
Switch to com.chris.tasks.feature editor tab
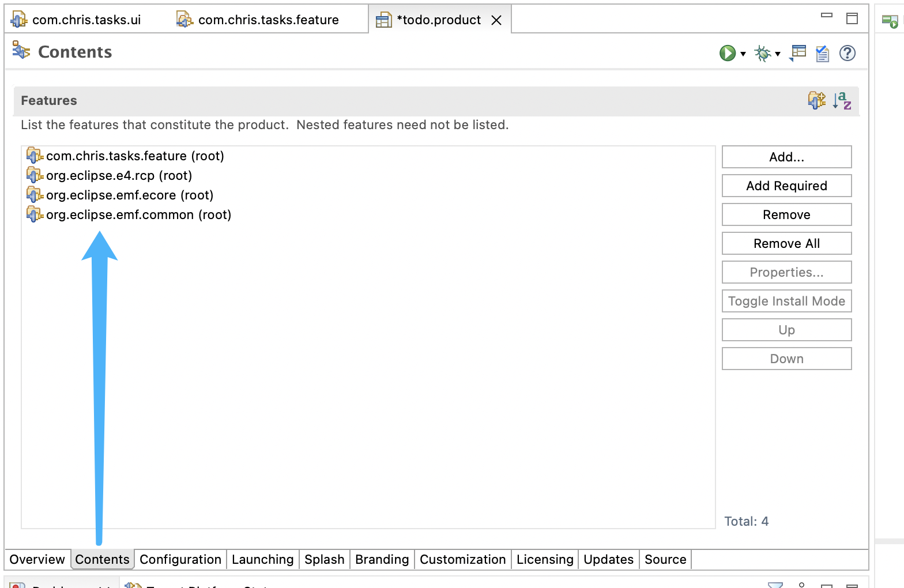point(269,20)
